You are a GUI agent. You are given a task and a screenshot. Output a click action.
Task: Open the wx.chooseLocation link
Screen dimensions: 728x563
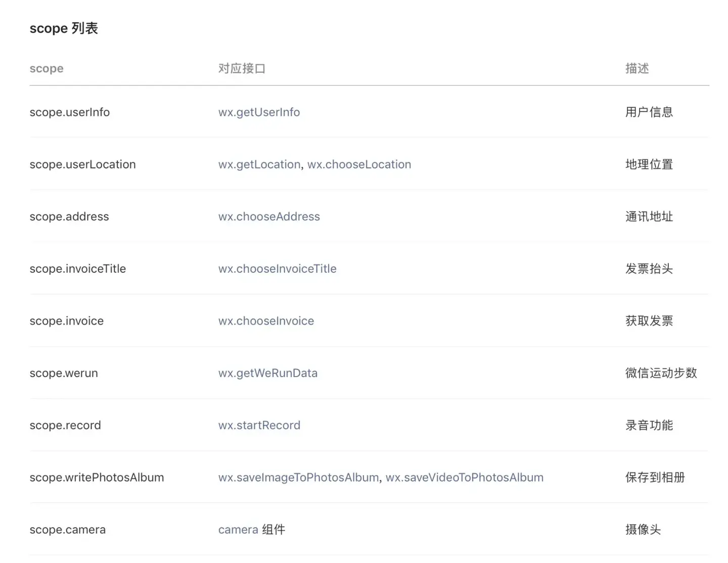[359, 164]
